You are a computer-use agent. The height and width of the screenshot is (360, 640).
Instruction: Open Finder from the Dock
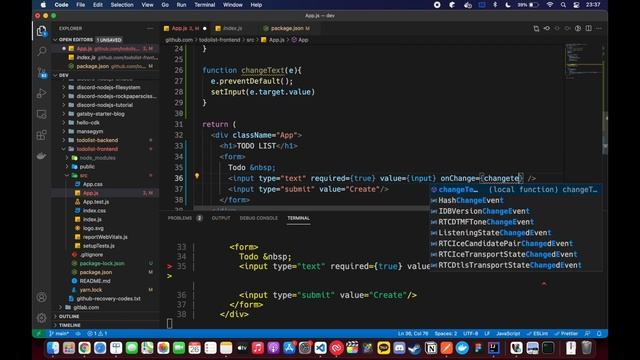53,348
